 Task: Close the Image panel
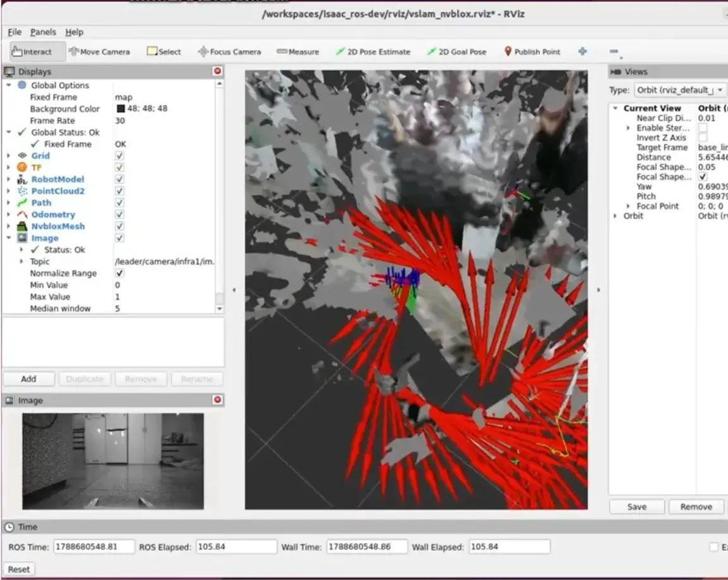(217, 400)
